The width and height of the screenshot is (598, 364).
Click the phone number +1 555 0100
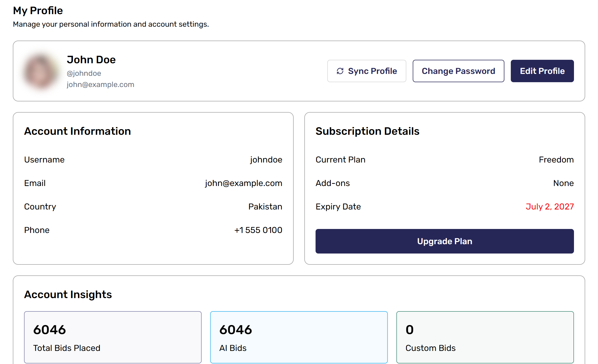[x=258, y=230]
